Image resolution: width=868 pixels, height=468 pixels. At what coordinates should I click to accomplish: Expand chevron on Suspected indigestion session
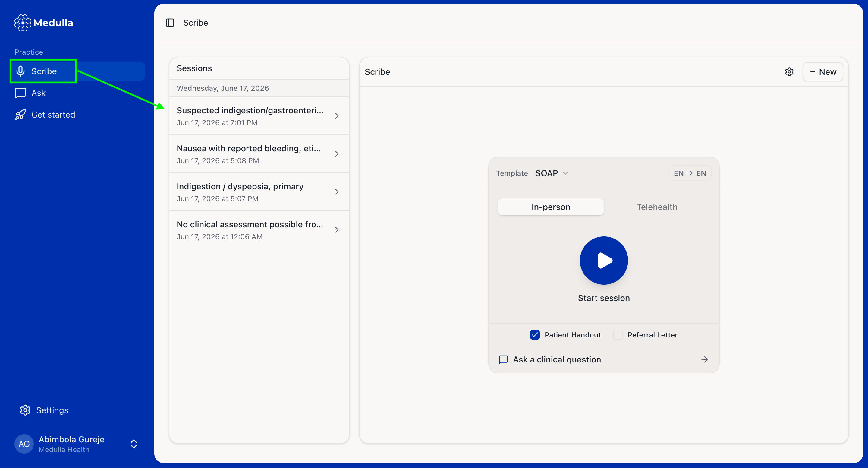pyautogui.click(x=337, y=116)
